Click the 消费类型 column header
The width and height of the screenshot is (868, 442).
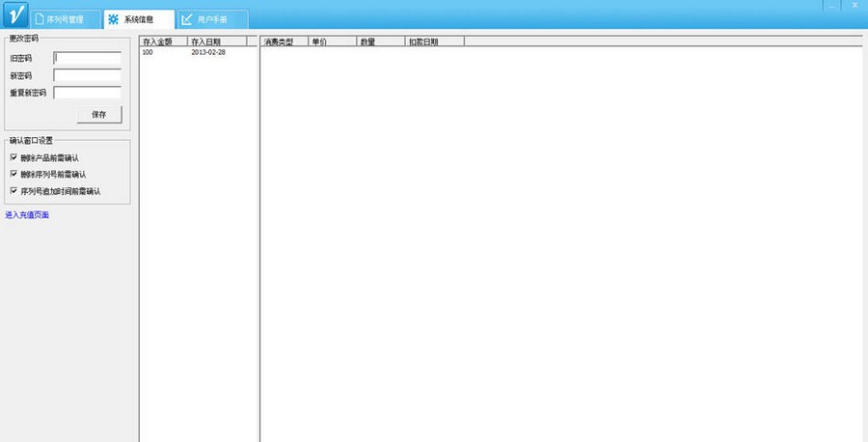[284, 41]
